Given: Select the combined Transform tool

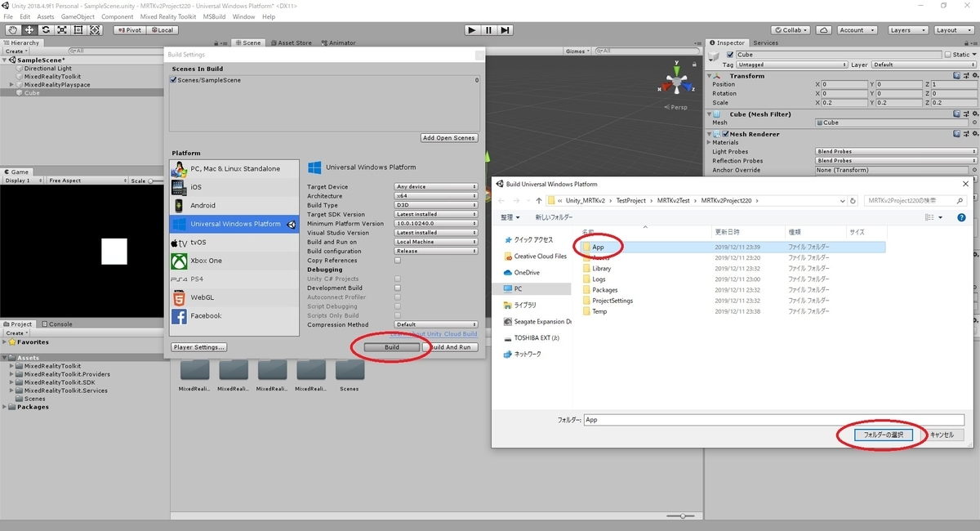Looking at the screenshot, I should pyautogui.click(x=95, y=30).
